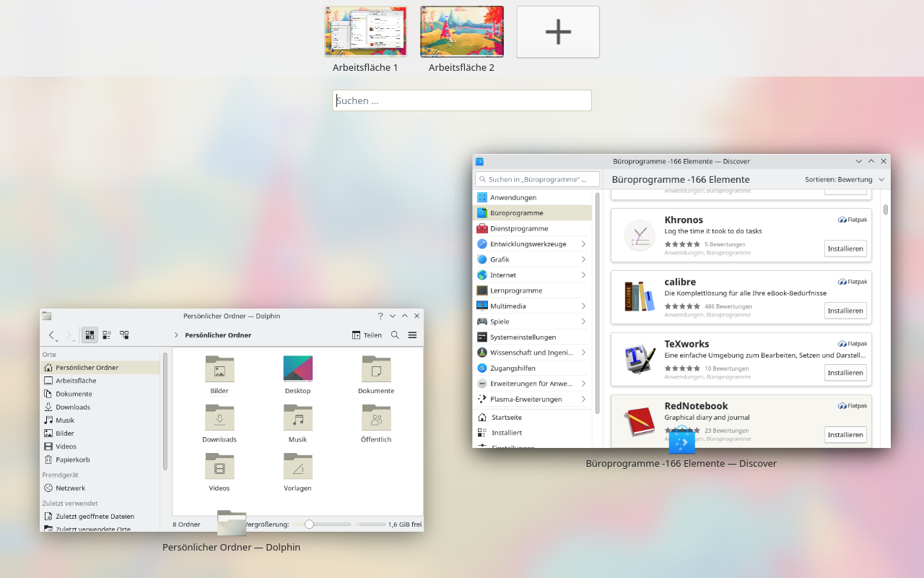Install RedNotebook with its Installieren button
This screenshot has width=924, height=578.
tap(845, 435)
